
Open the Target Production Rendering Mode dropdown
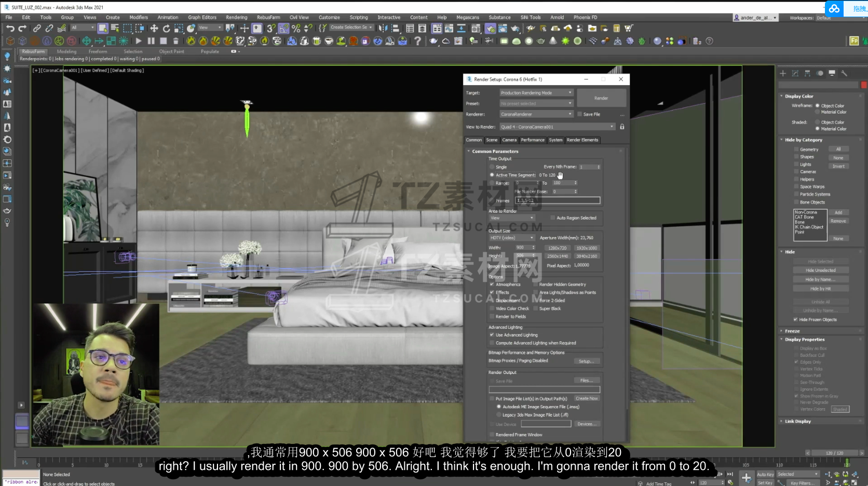click(x=536, y=93)
